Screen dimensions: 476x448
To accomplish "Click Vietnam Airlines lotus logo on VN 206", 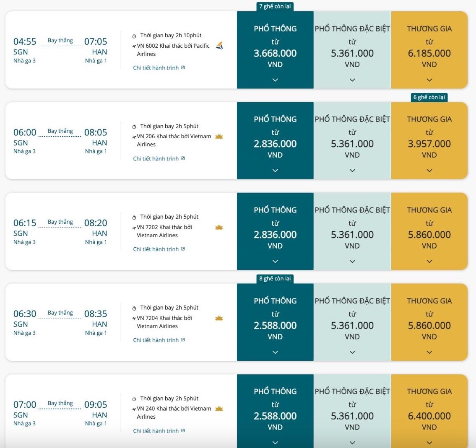I will 219,137.
